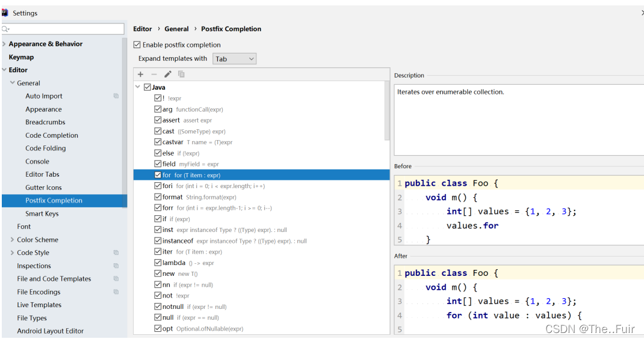Select the 'for' template row

pyautogui.click(x=262, y=175)
